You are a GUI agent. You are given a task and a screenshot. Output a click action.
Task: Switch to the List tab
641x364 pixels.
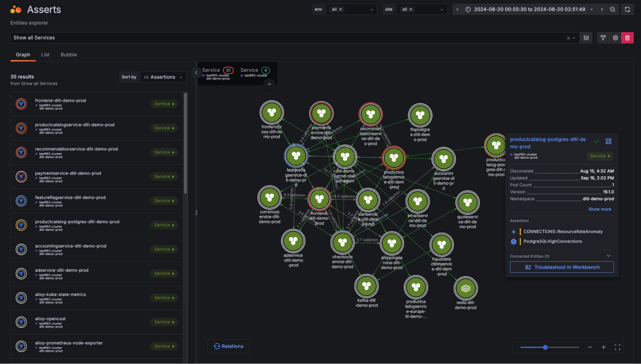(x=45, y=55)
